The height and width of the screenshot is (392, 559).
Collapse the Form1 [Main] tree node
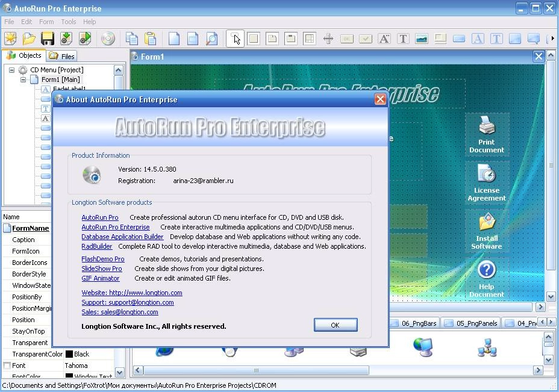(23, 80)
